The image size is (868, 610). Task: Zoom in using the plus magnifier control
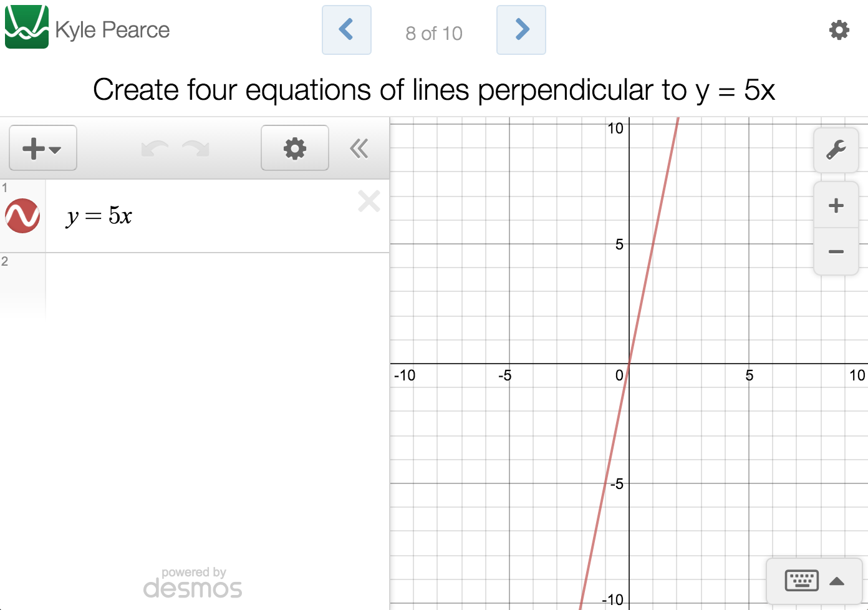click(x=836, y=205)
